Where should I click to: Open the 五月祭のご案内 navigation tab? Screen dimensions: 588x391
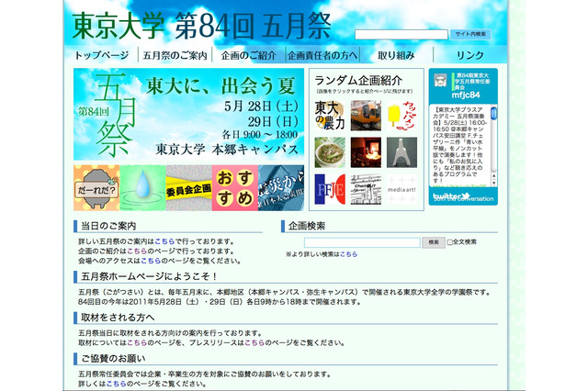coord(175,55)
